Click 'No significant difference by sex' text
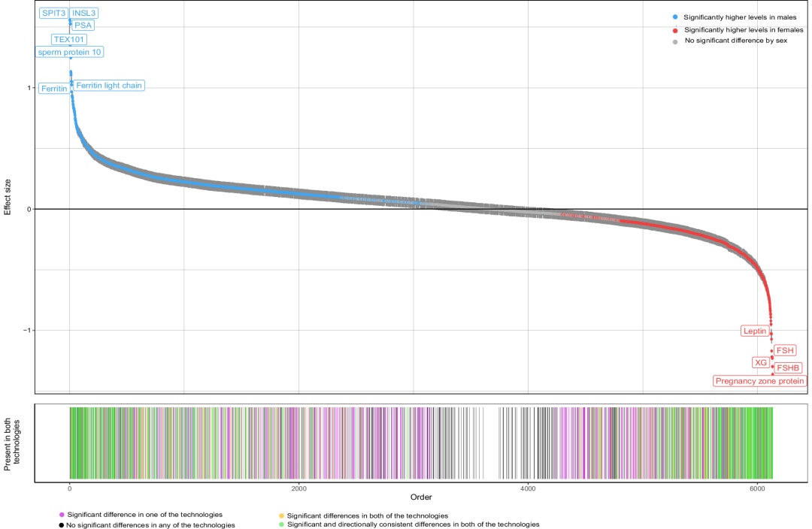The width and height of the screenshot is (812, 529). pyautogui.click(x=736, y=41)
